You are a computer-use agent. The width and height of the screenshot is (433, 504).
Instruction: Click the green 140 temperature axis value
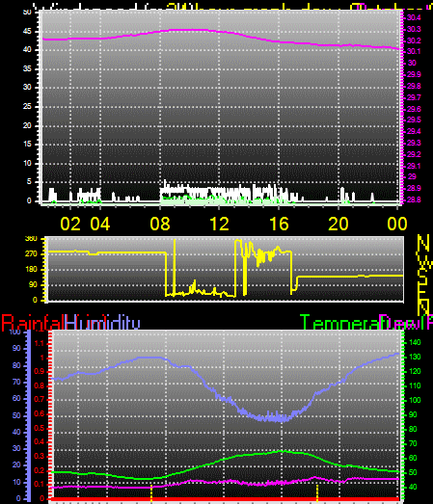415,342
